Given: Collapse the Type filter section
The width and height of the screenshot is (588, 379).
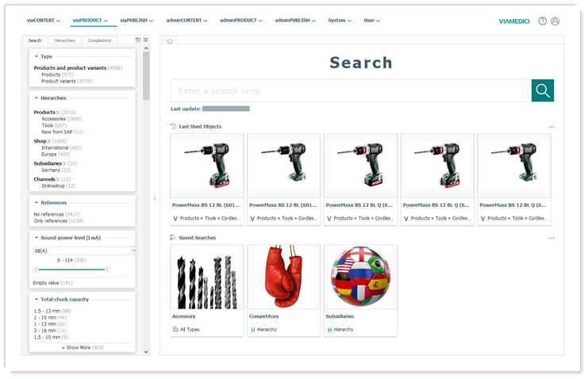Looking at the screenshot, I should pos(37,56).
